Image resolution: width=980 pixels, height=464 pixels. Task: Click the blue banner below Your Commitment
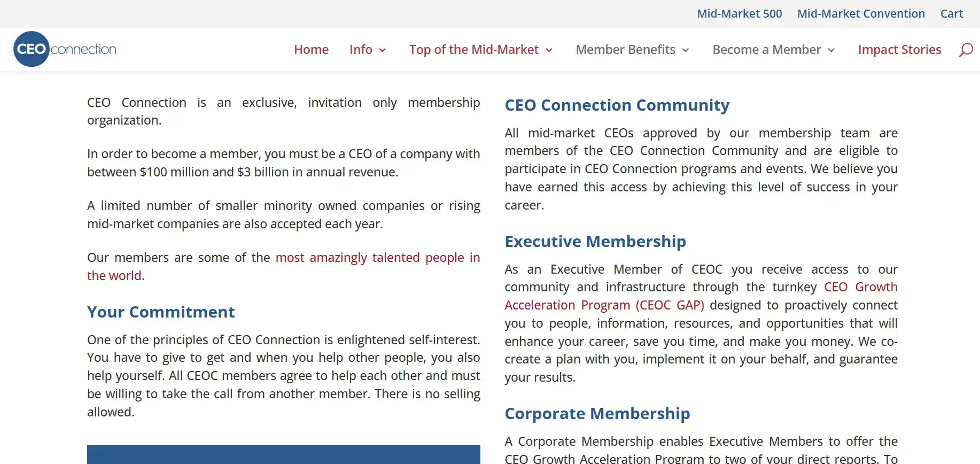[x=283, y=454]
